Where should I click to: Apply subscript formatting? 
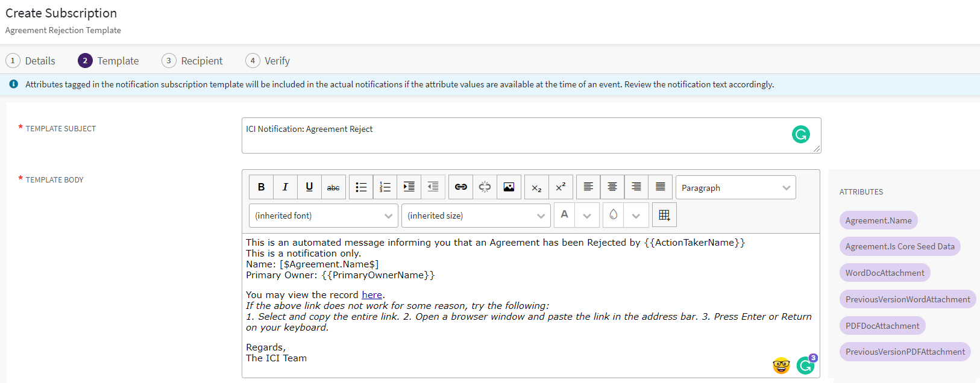point(536,187)
